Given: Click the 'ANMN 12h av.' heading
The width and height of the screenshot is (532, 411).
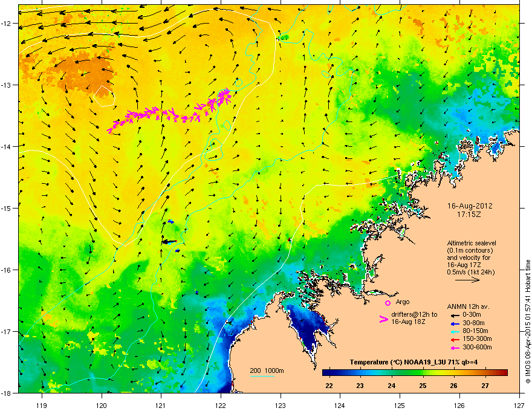Looking at the screenshot, I should click(468, 306).
